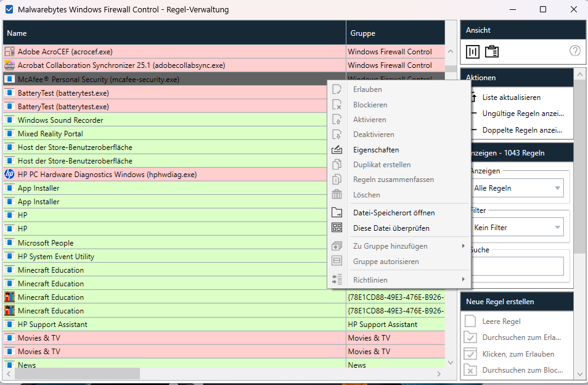Click the Klicken, zum Erlauben icon
The image size is (588, 385).
coord(470,354)
